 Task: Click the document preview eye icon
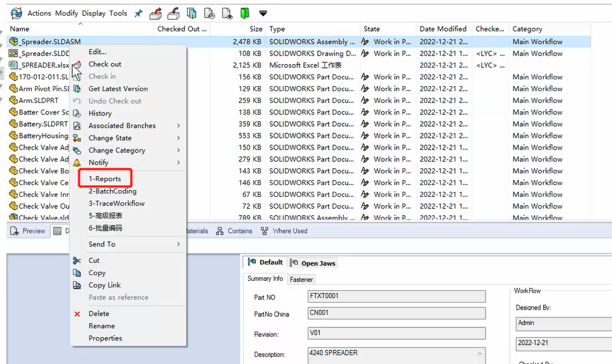tap(227, 13)
